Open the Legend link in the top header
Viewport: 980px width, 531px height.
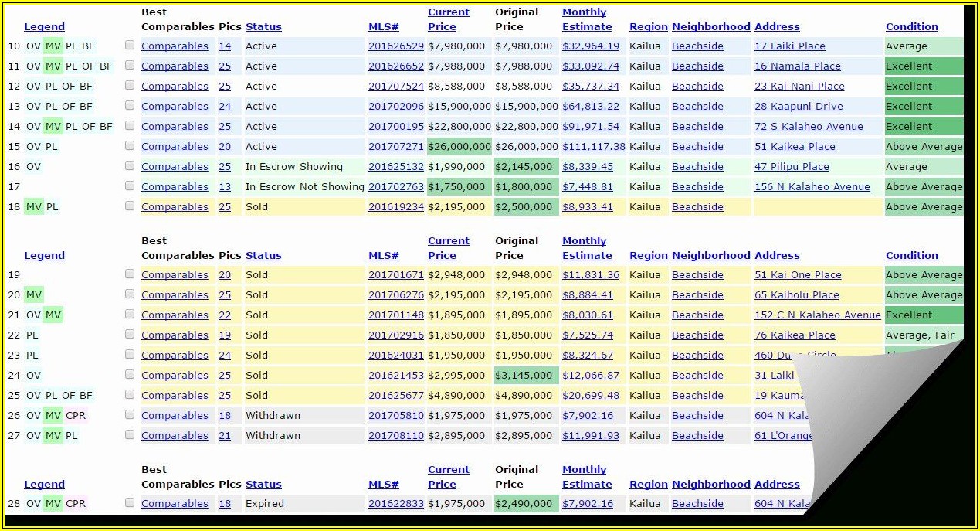pyautogui.click(x=44, y=27)
